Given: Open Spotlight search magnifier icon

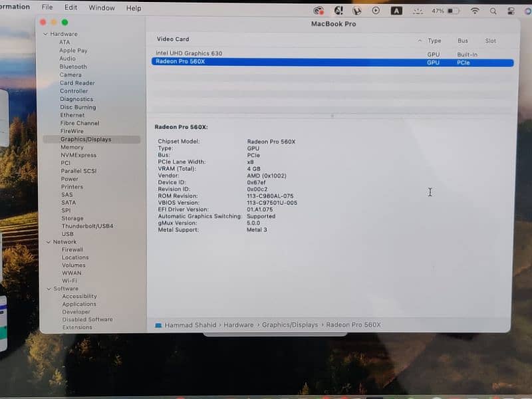Looking at the screenshot, I should point(493,11).
